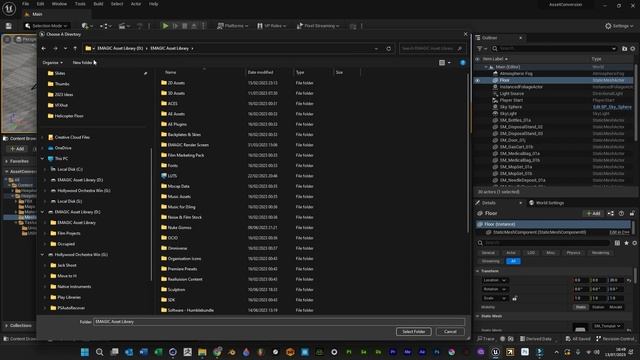Collapse This PC in navigation pane

(x=42, y=158)
